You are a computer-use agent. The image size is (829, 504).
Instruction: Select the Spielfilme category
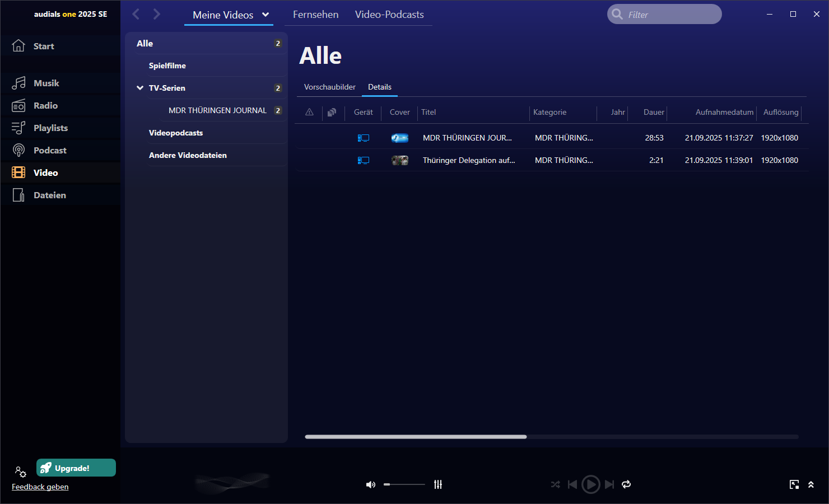[217, 66]
